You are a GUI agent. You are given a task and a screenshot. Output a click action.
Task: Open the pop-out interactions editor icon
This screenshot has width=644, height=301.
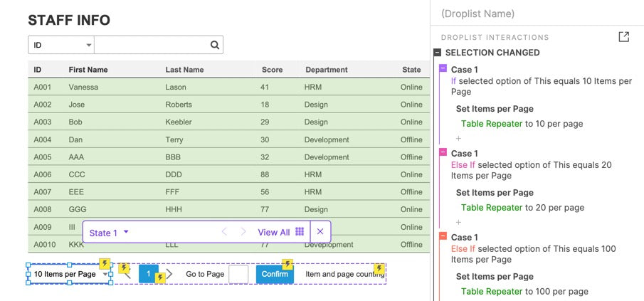[x=623, y=37]
